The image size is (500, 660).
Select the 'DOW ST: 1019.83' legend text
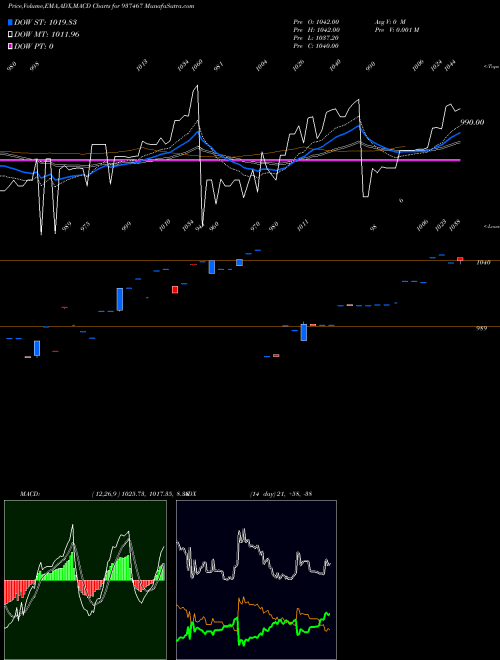click(x=45, y=22)
